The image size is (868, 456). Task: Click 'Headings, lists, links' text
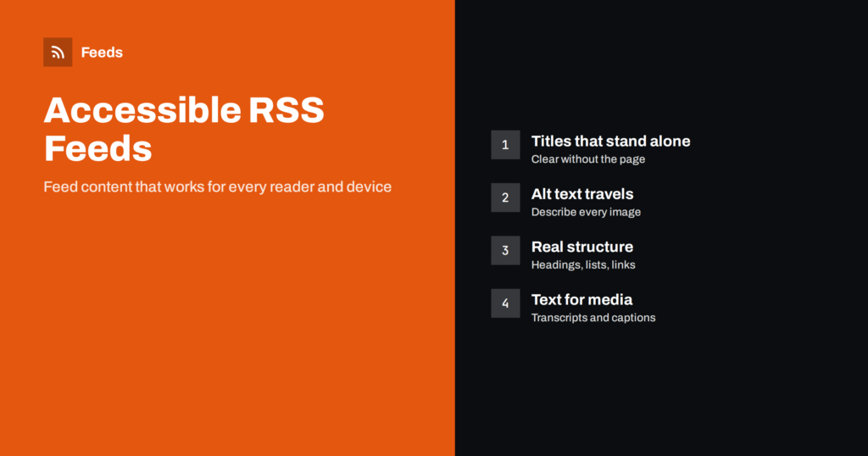(x=583, y=265)
